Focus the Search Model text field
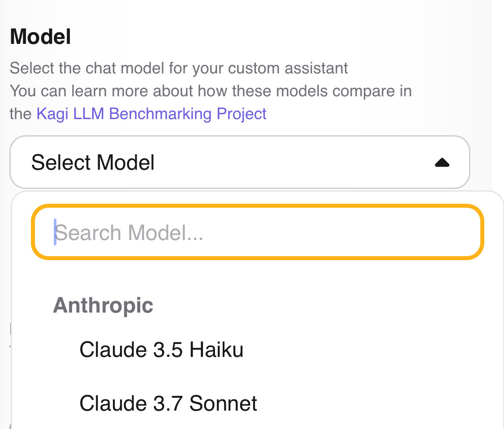The width and height of the screenshot is (504, 429). tap(258, 232)
